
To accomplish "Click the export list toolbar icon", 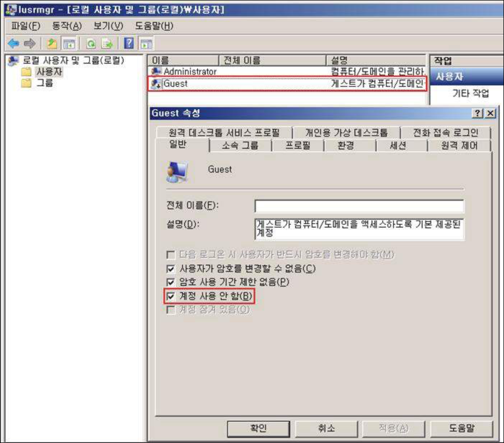I will click(107, 44).
